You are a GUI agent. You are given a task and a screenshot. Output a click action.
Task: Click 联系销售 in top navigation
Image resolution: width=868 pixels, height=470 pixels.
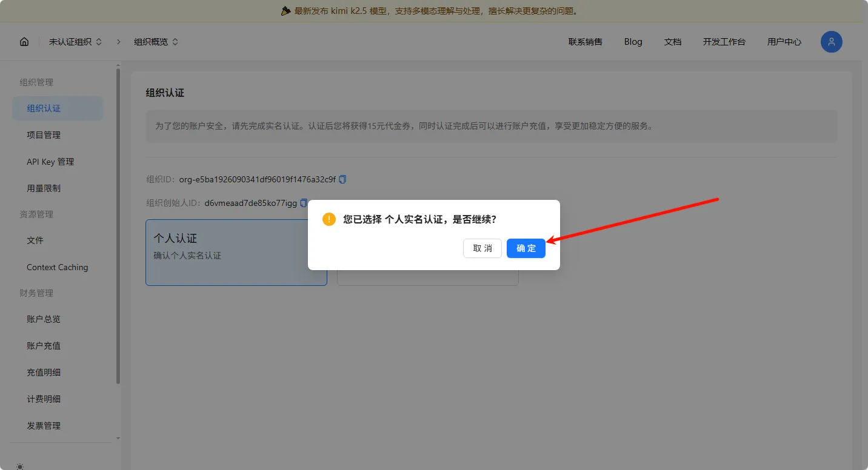coord(585,42)
